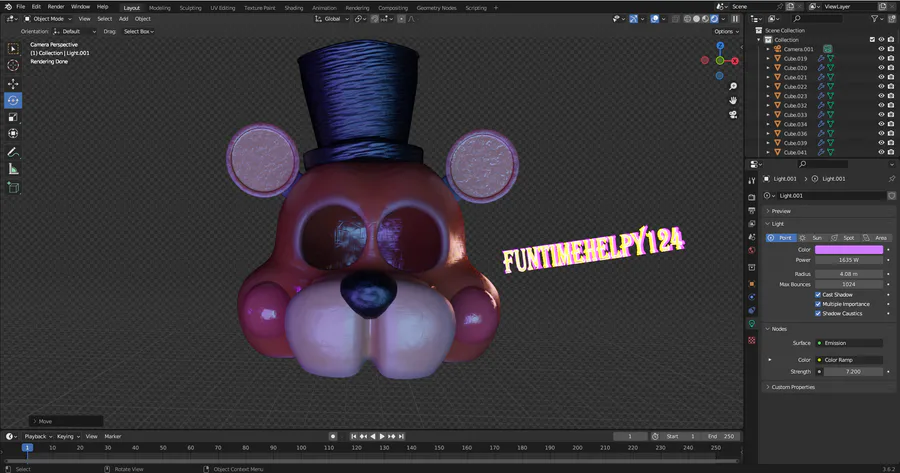Open the Texture properties tab
This screenshot has width=900, height=473.
point(752,340)
